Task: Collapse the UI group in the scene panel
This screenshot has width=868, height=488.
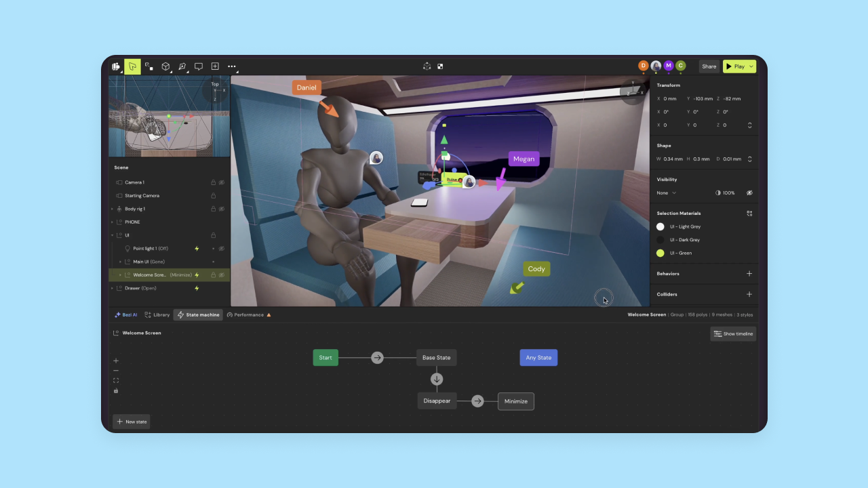Action: pos(112,235)
